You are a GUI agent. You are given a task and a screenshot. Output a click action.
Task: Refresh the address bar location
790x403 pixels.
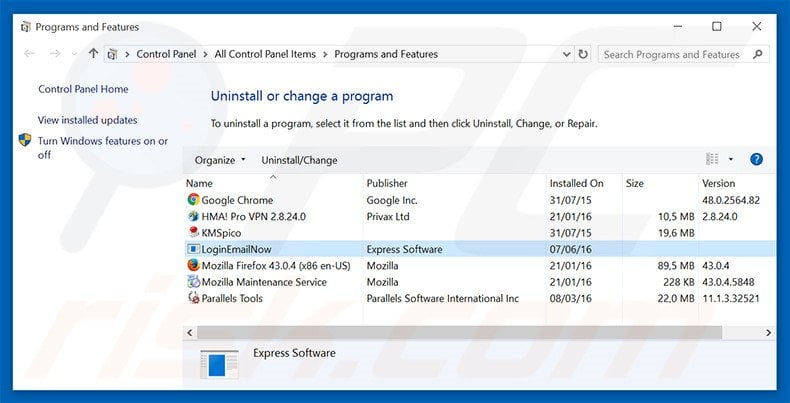pos(582,54)
